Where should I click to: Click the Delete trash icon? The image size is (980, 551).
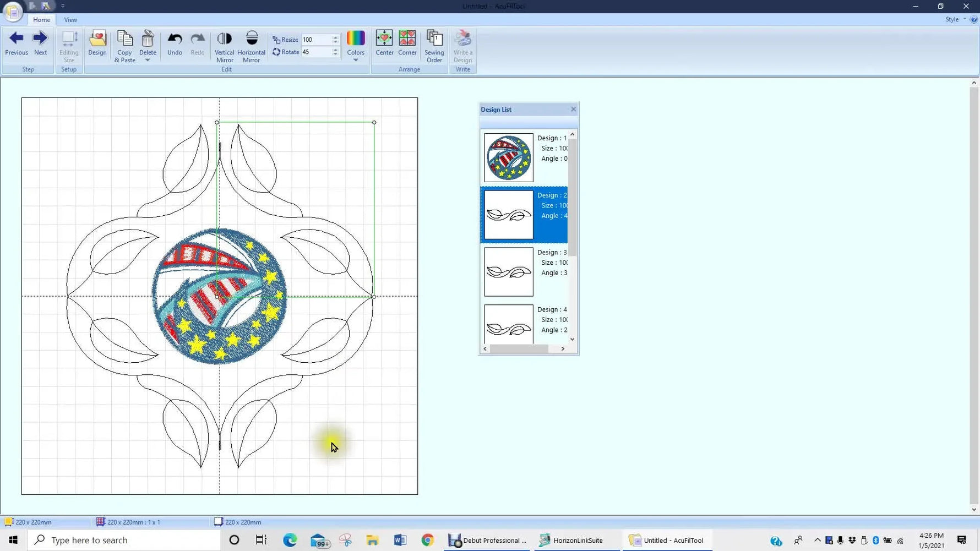tap(148, 39)
